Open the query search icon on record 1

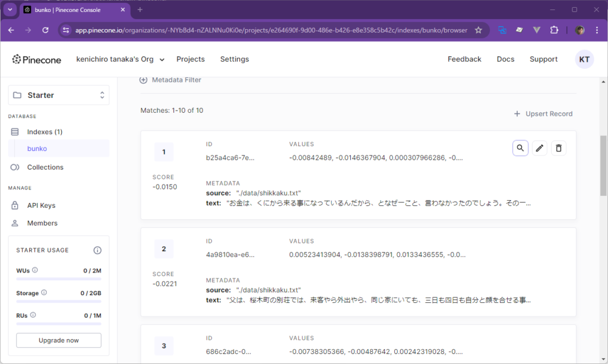[x=520, y=148]
